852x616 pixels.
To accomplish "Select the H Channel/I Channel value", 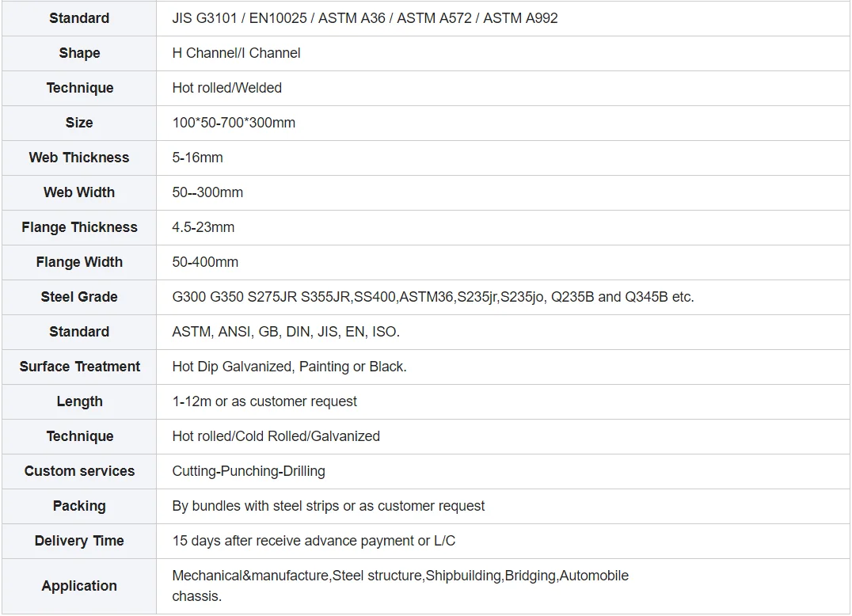I will 236,53.
